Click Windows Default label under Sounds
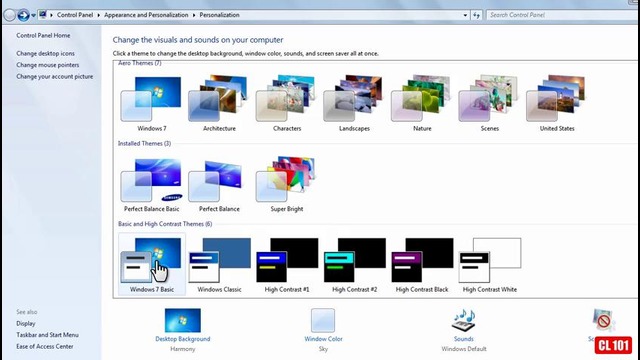 [464, 349]
